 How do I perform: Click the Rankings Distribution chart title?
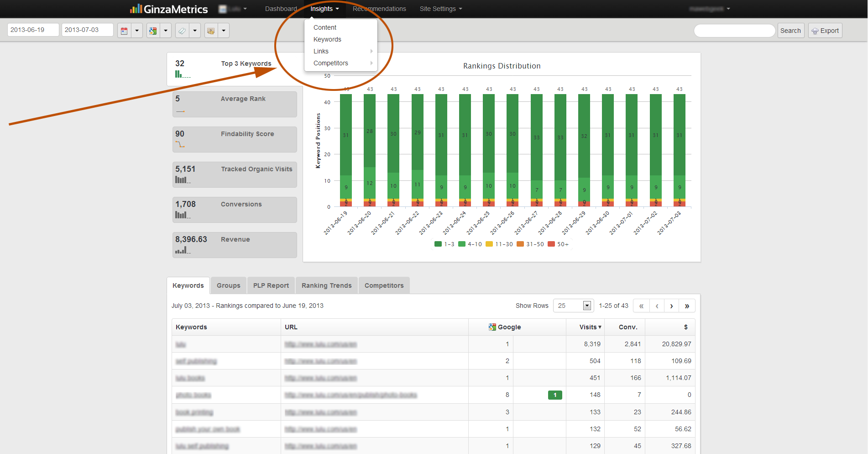click(502, 66)
